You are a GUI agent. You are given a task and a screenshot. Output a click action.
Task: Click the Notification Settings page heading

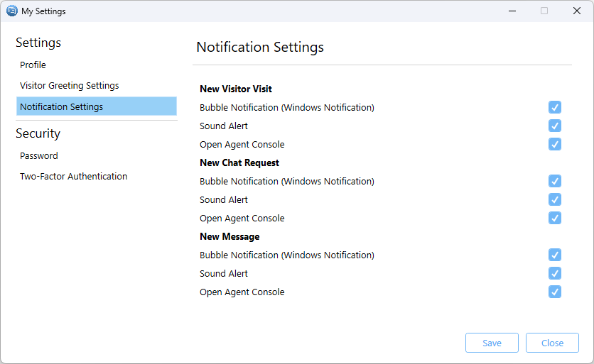pyautogui.click(x=260, y=48)
